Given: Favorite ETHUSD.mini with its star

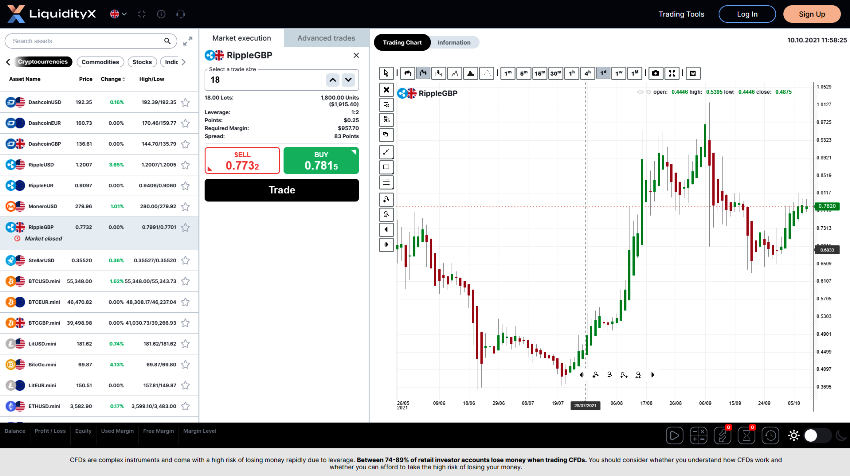Looking at the screenshot, I should 186,406.
